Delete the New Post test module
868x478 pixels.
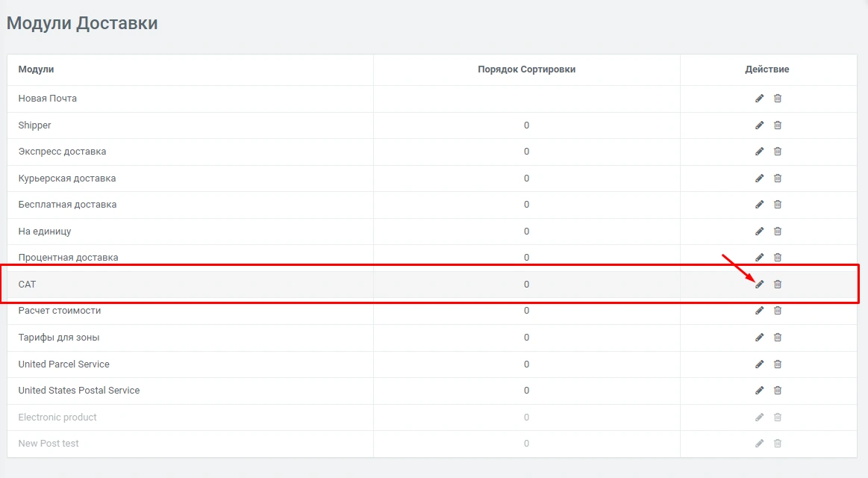[x=777, y=444]
